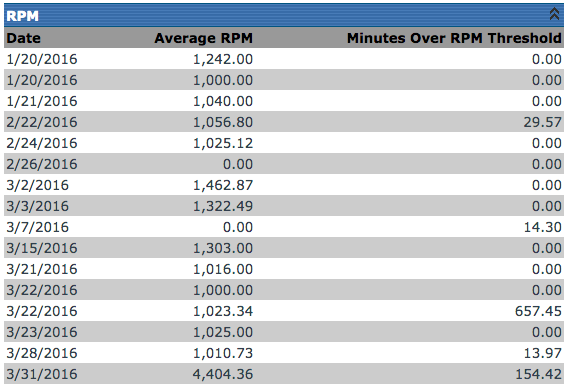
Task: Click the 1/21/2016 date cell
Action: (42, 101)
